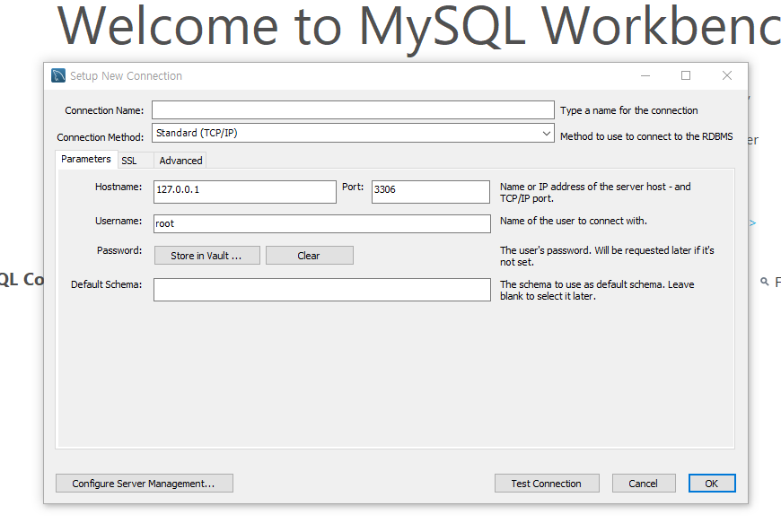Confirm the connection with OK
This screenshot has width=781, height=532.
(712, 484)
